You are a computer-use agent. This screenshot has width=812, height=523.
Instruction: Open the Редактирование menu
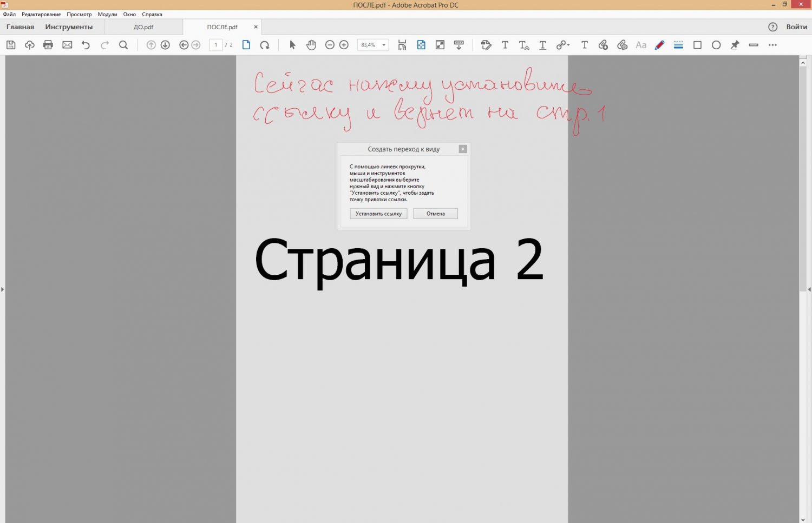41,14
